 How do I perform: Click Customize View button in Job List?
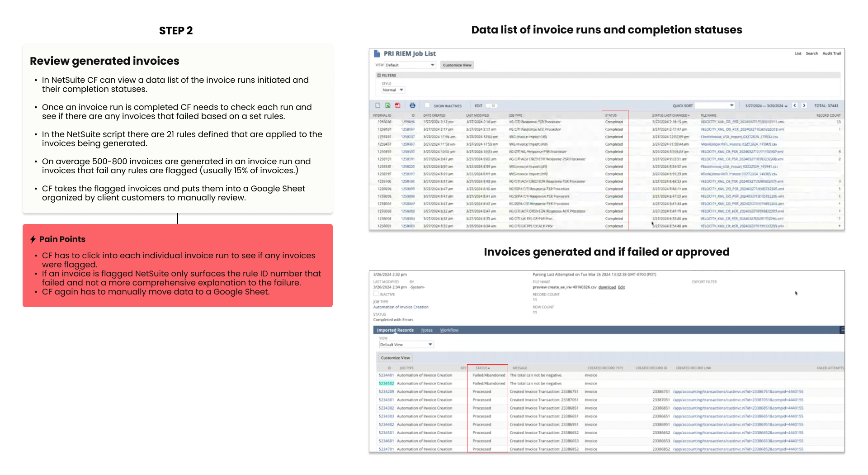pyautogui.click(x=457, y=65)
